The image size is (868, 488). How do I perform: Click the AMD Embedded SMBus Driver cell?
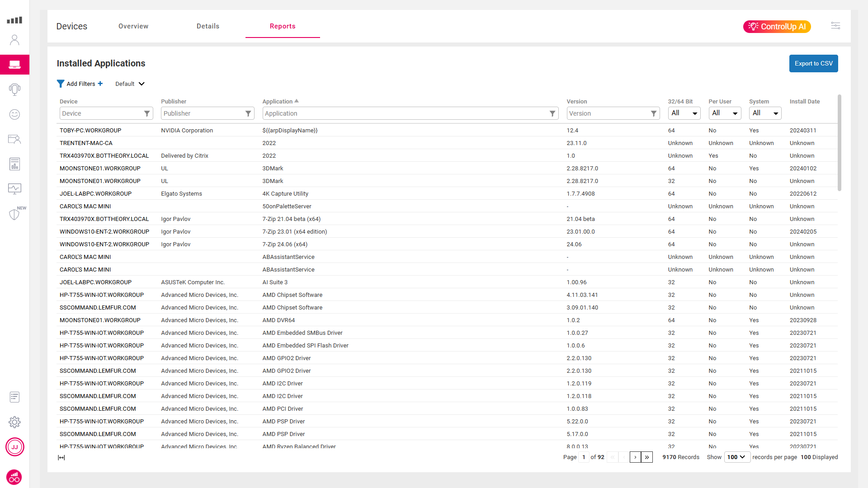click(302, 333)
